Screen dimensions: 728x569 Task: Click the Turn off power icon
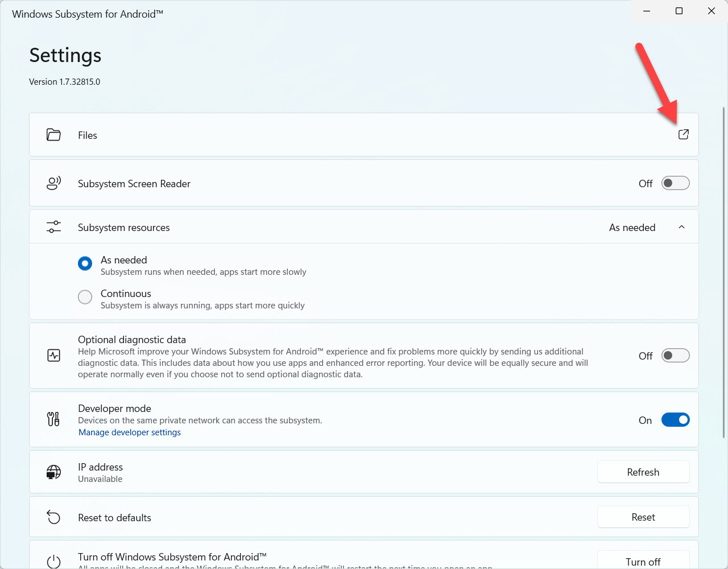(x=53, y=561)
